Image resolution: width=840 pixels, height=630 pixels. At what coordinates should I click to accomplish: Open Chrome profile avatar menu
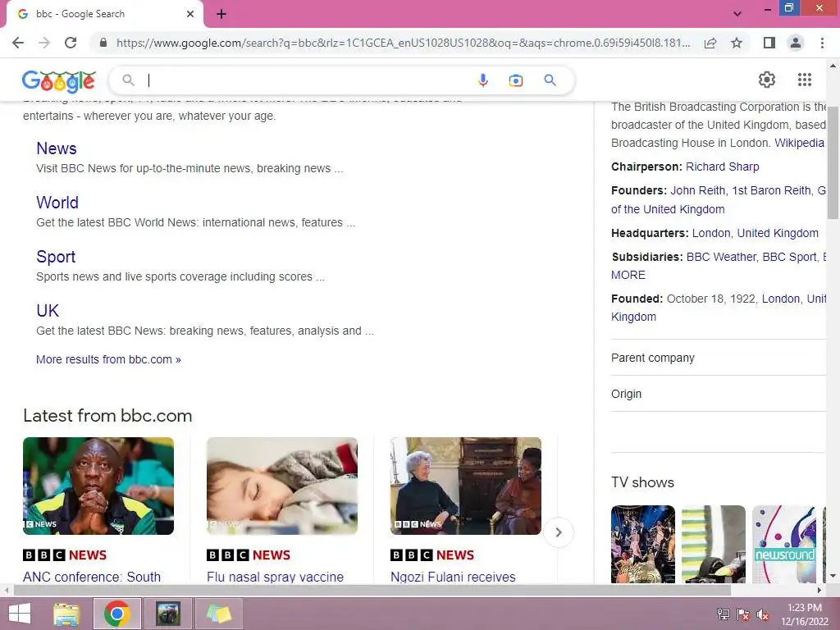click(x=796, y=43)
